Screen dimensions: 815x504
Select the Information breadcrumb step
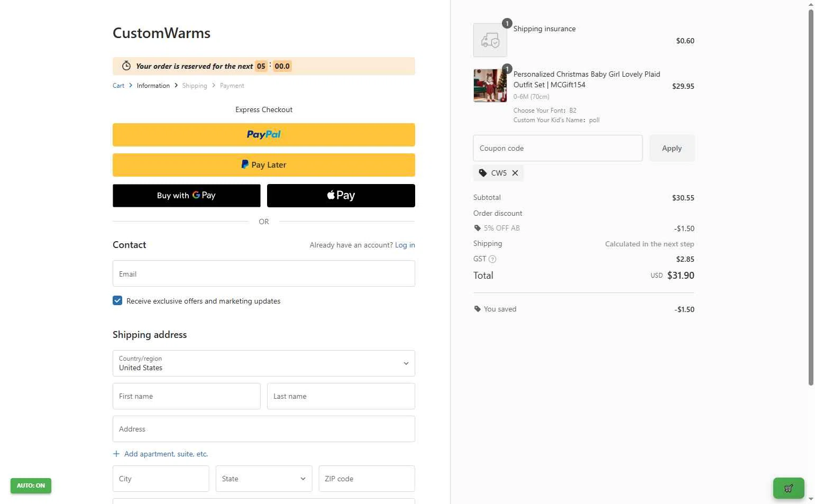[x=153, y=86]
